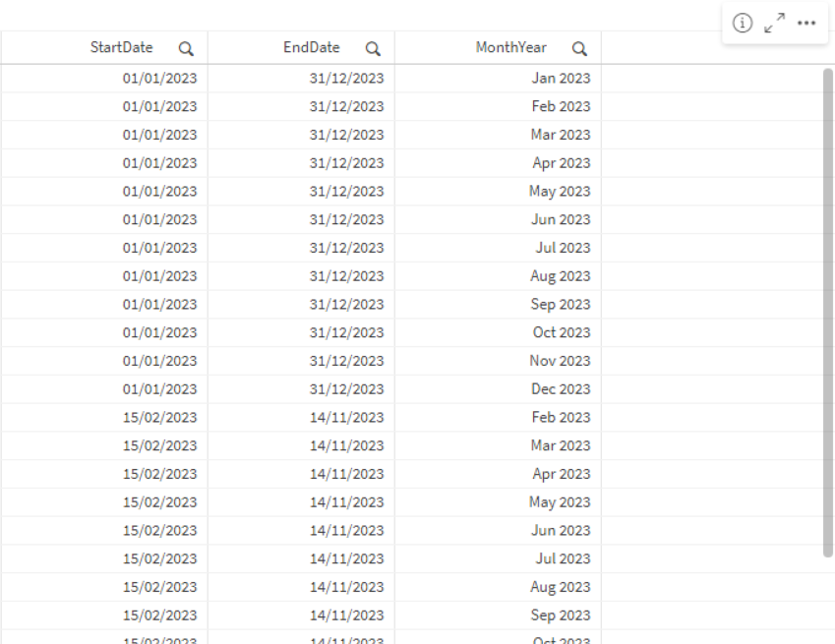Viewport: 835px width, 644px height.
Task: Open the info details icon
Action: tap(744, 23)
